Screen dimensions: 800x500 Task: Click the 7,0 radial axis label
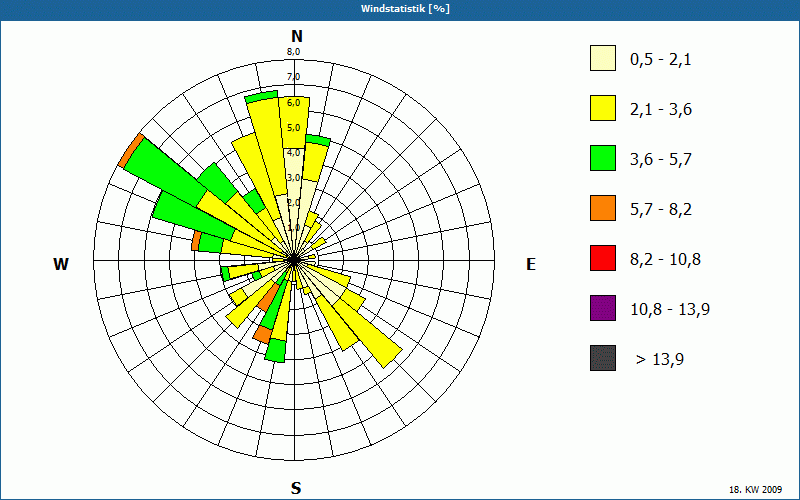pos(294,77)
